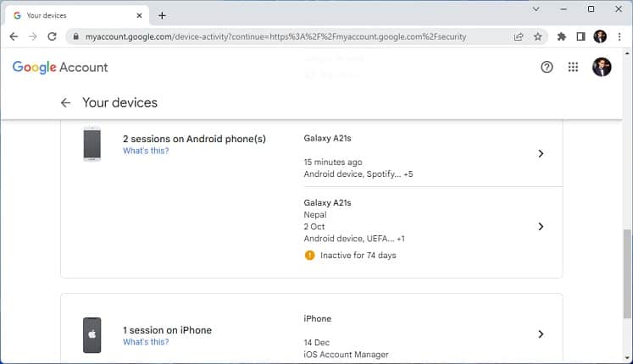Image resolution: width=633 pixels, height=364 pixels.
Task: Click the 2 sessions on Android phone(s) heading
Action: [194, 139]
